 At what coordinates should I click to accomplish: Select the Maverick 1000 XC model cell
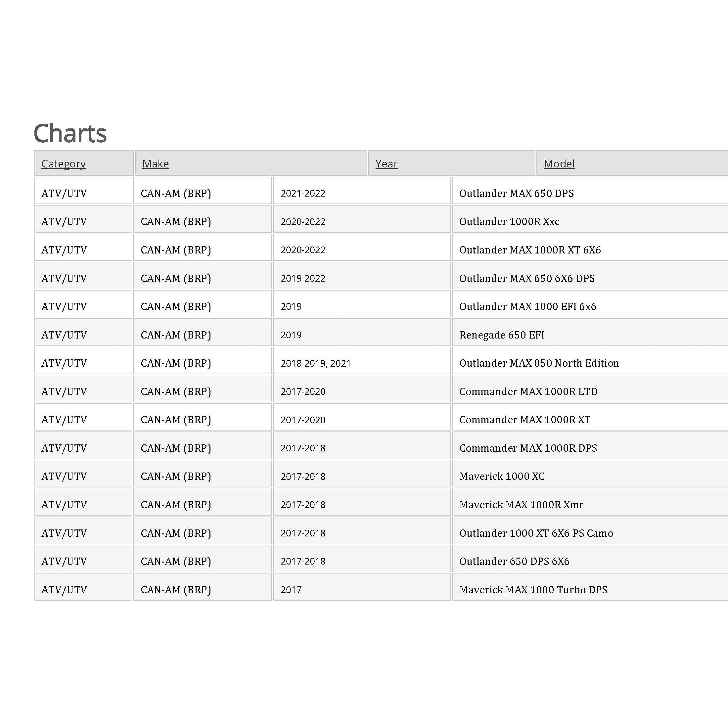coord(590,474)
